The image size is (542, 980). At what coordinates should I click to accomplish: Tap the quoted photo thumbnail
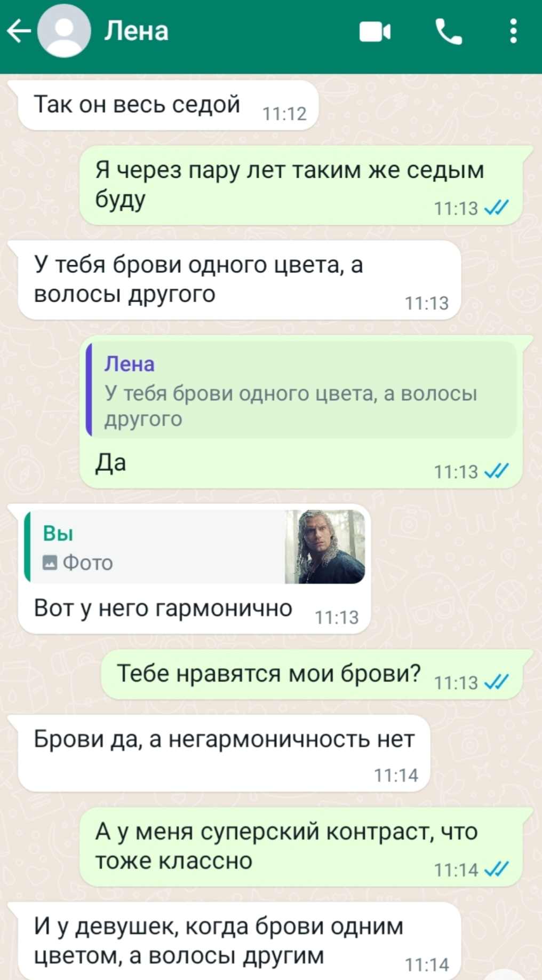(x=325, y=547)
